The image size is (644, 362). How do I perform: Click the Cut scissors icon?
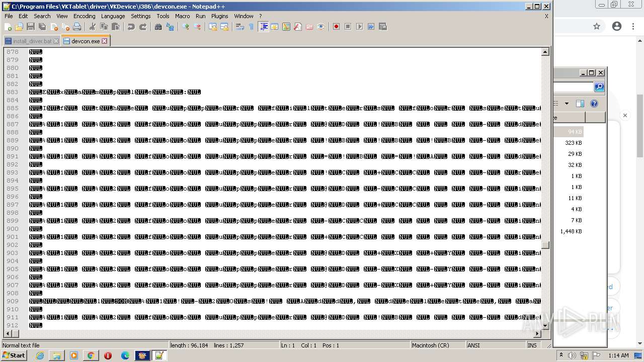tap(92, 27)
